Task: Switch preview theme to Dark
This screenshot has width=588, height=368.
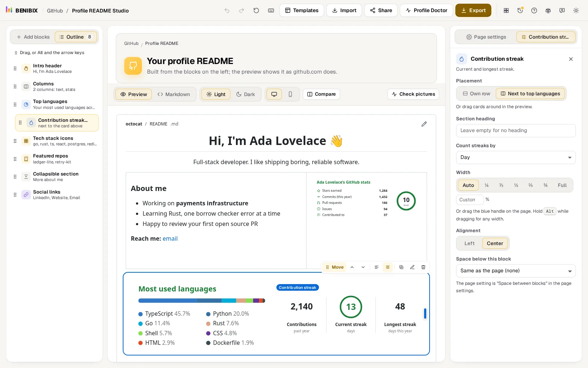Action: pos(245,94)
